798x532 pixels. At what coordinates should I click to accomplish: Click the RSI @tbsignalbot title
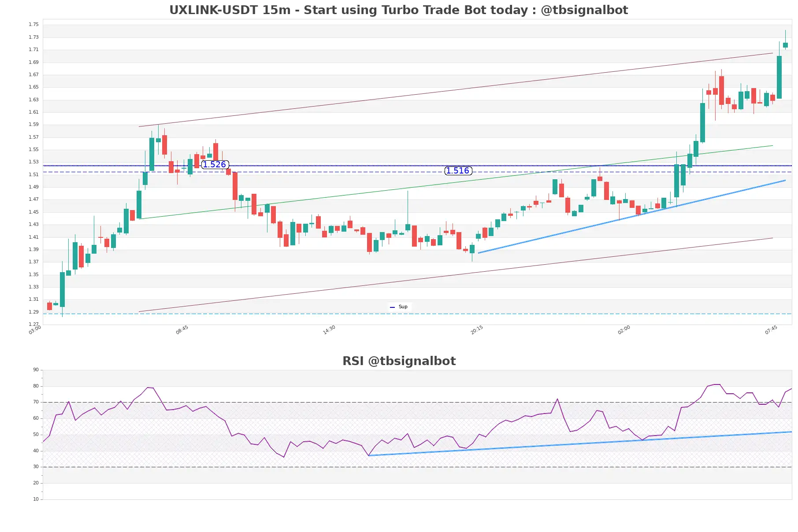click(x=399, y=361)
